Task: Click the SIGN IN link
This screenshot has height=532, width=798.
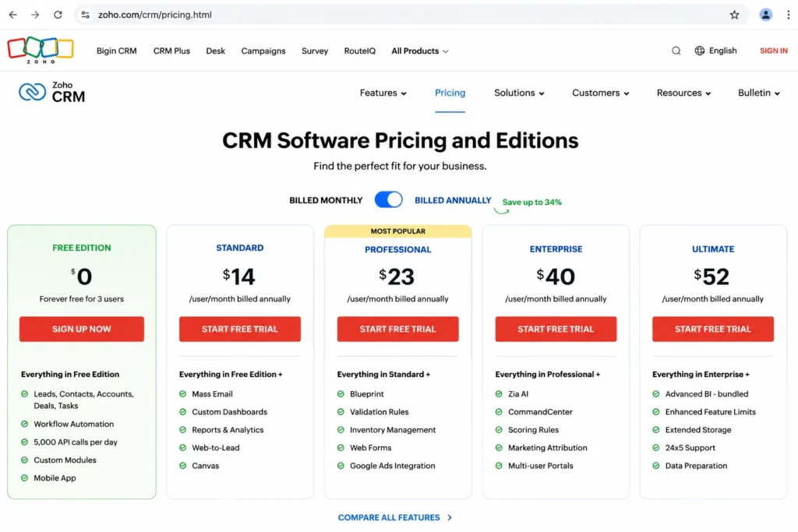Action: (x=774, y=51)
